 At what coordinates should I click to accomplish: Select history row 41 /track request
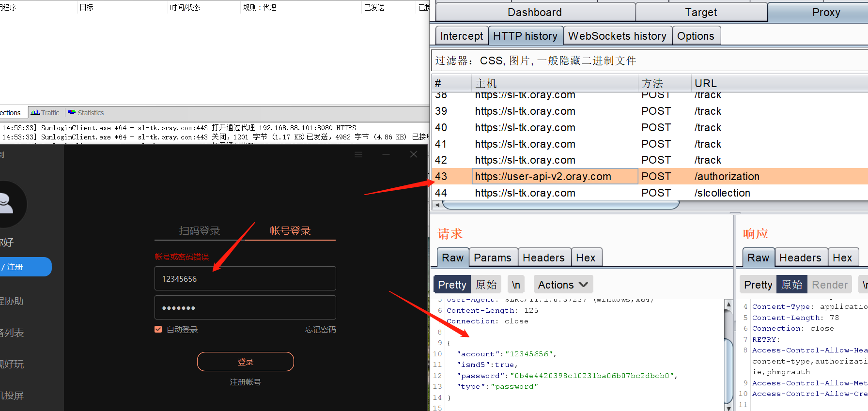coord(649,144)
